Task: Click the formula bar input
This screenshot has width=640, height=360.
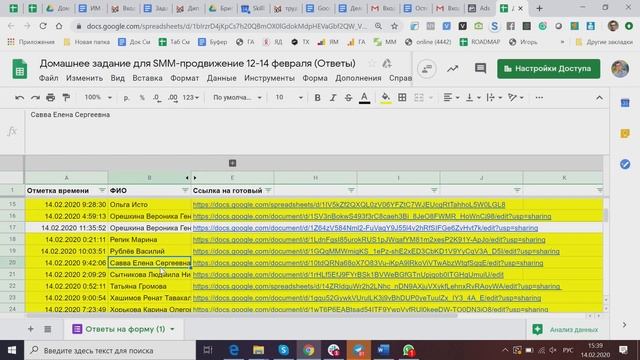Action: point(317,131)
